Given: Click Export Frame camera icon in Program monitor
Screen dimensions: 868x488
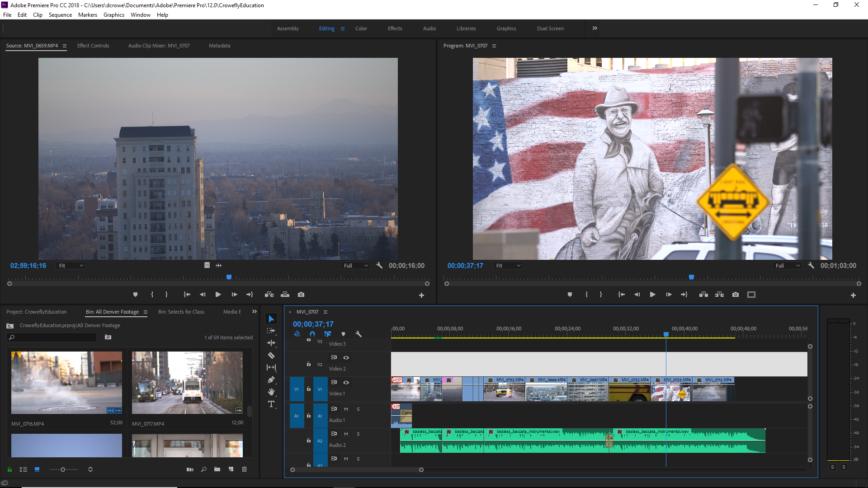Looking at the screenshot, I should click(x=736, y=295).
